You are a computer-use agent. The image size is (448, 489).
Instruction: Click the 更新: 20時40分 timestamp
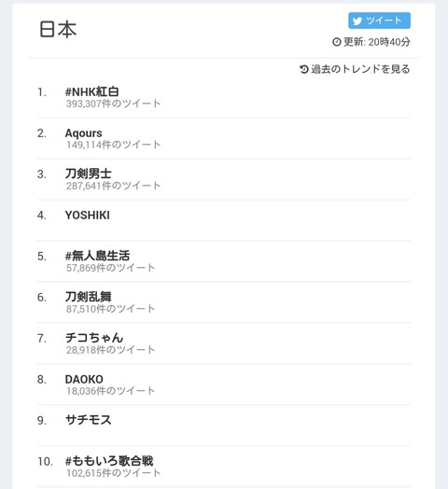click(x=377, y=42)
